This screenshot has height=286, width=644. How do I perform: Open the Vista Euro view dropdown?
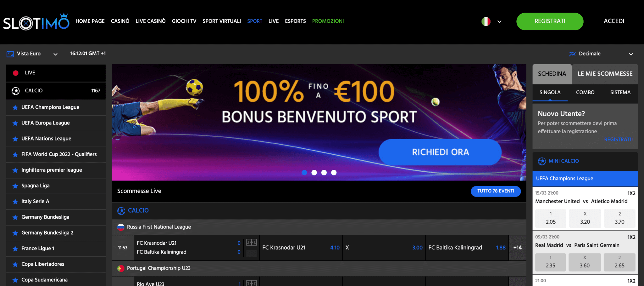point(55,54)
